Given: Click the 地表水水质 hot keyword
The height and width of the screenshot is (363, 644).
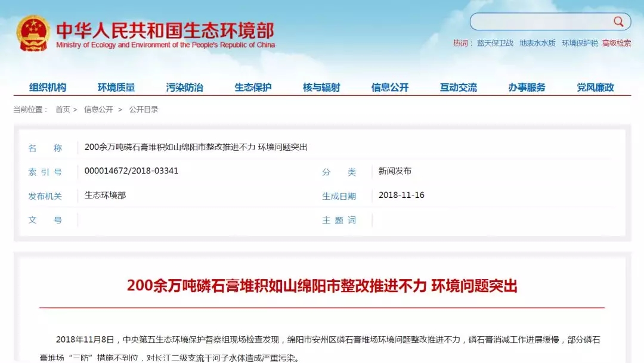Looking at the screenshot, I should pos(537,43).
